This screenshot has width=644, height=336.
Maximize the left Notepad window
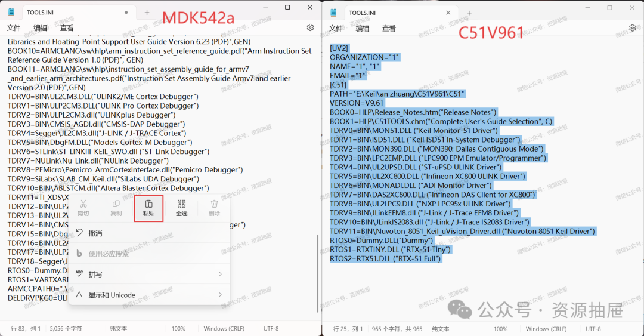point(287,7)
